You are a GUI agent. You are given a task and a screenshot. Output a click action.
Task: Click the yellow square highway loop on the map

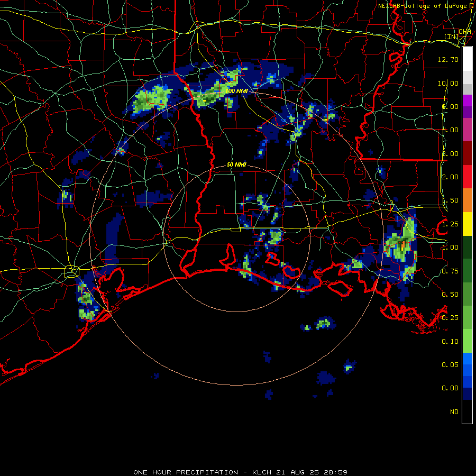click(72, 271)
